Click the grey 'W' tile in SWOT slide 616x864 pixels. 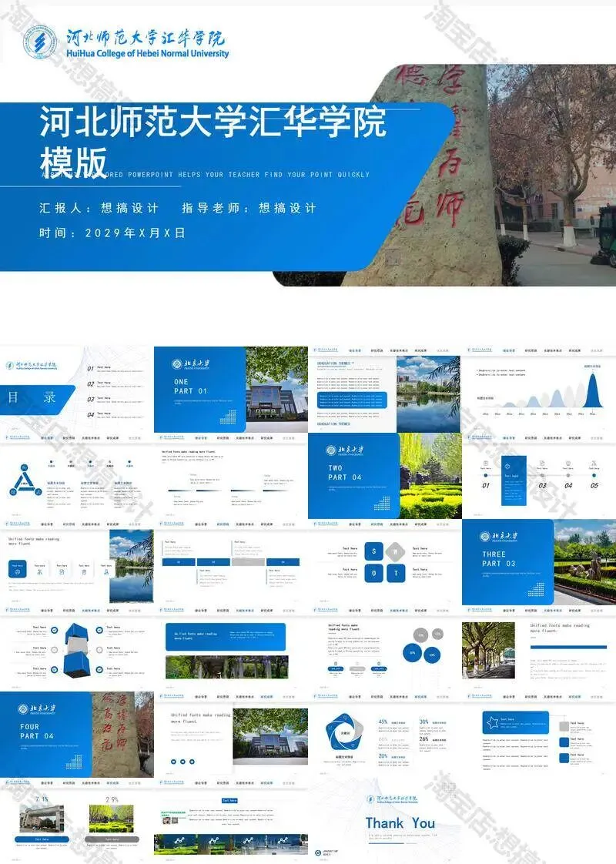point(395,551)
